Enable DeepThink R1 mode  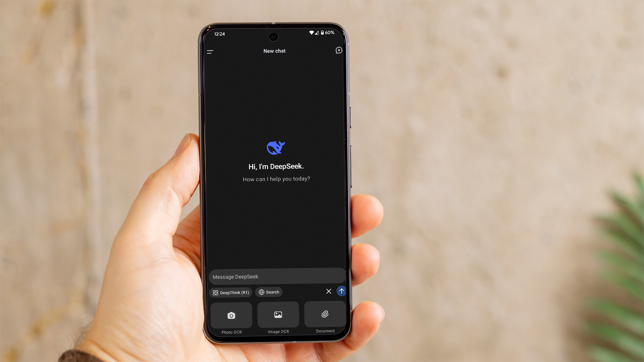pos(231,292)
